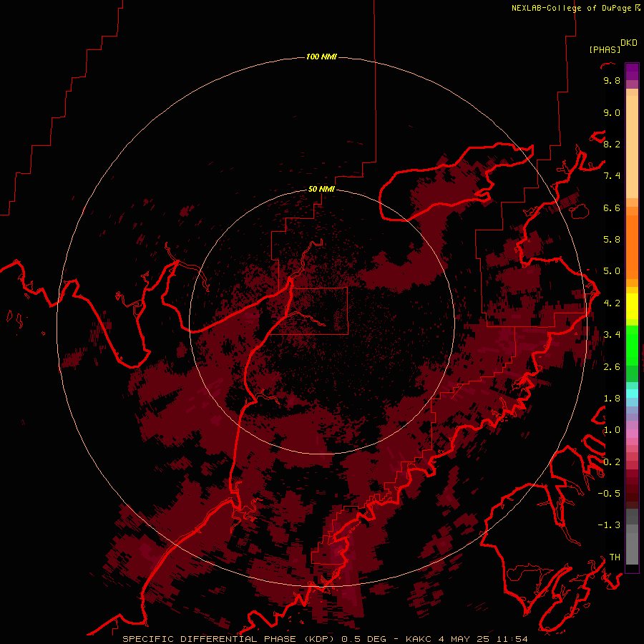Click the 1.8 color scale value
The image size is (644, 644).
point(612,399)
